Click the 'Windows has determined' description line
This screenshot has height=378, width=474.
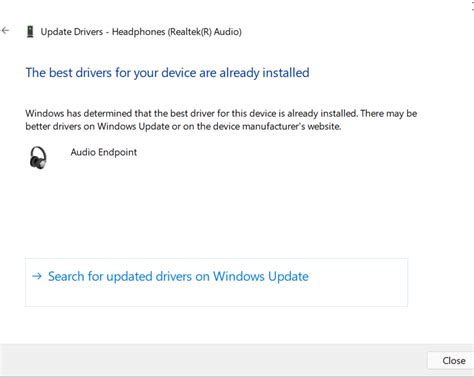coord(221,113)
